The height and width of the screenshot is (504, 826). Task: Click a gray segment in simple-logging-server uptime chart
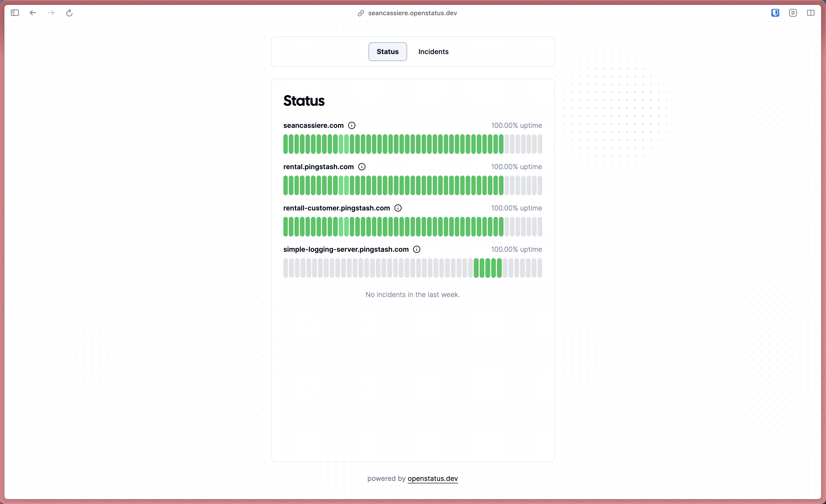335,268
